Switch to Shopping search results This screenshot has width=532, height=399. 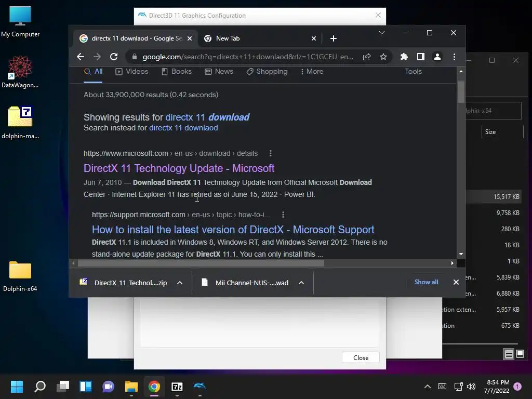coord(267,72)
